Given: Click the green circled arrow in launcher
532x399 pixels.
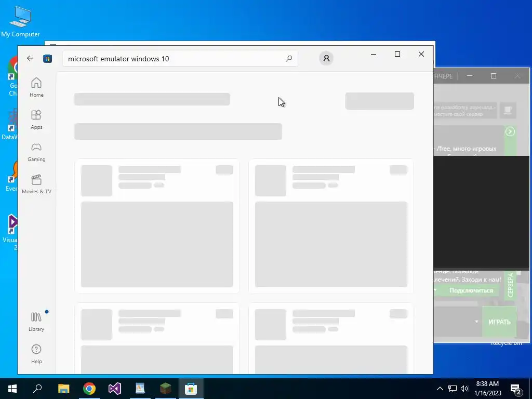Looking at the screenshot, I should (510, 131).
